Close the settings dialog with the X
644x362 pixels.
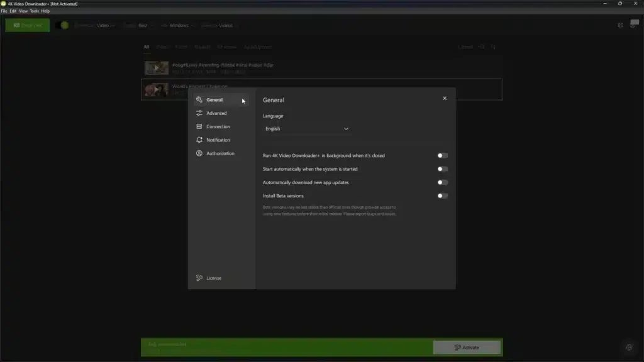click(445, 98)
